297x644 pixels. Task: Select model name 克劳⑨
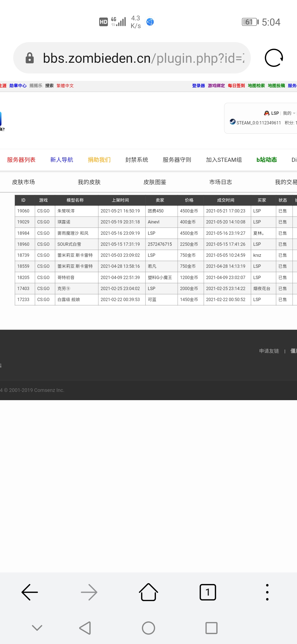(x=64, y=288)
